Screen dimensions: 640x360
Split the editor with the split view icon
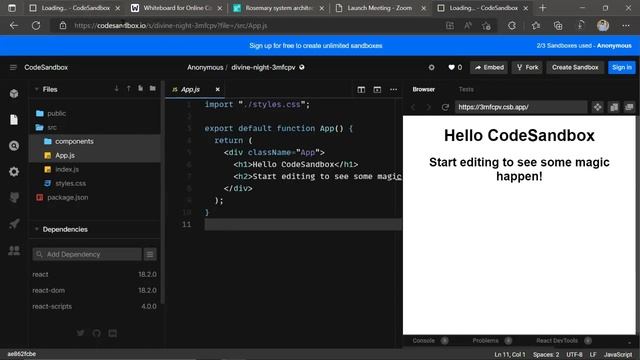[361, 89]
